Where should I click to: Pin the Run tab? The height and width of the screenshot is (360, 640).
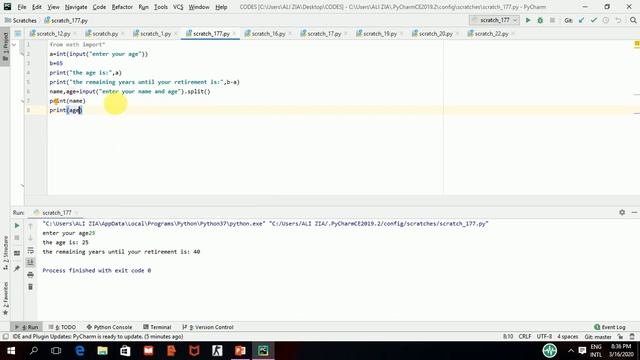[x=17, y=268]
